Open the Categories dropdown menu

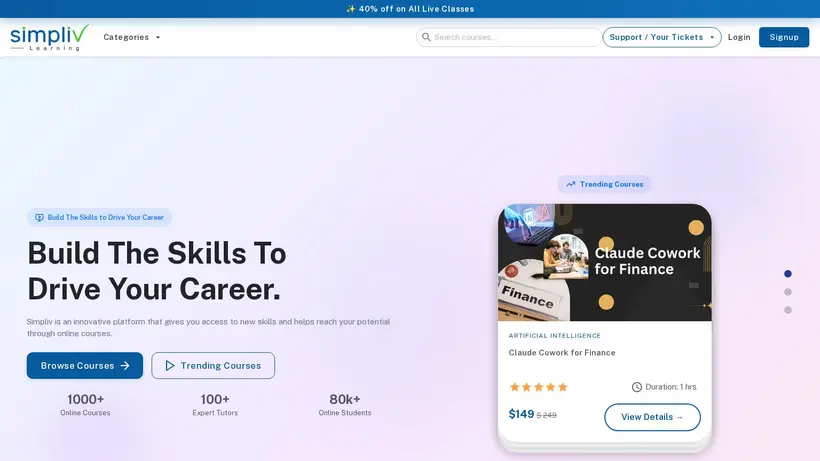click(x=132, y=37)
